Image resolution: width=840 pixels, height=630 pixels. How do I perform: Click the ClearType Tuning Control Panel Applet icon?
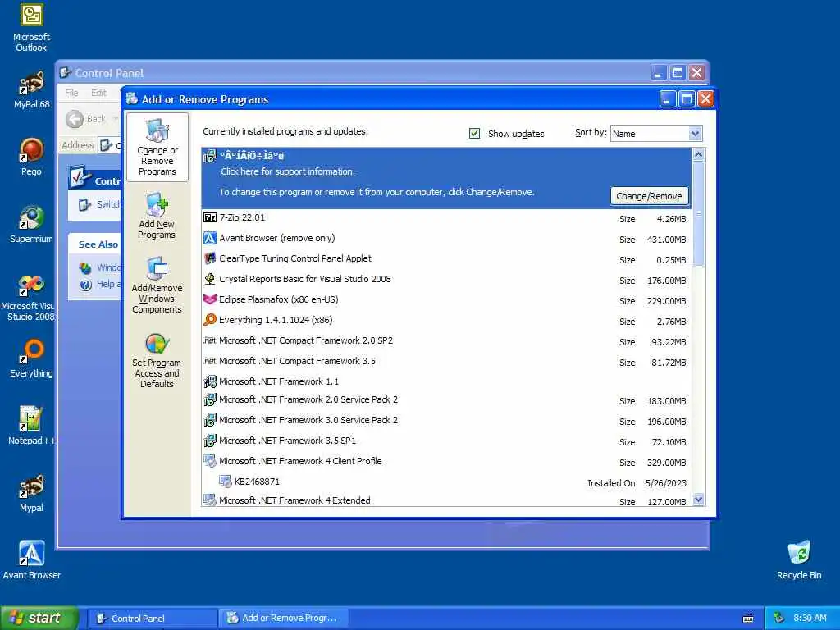pos(210,258)
